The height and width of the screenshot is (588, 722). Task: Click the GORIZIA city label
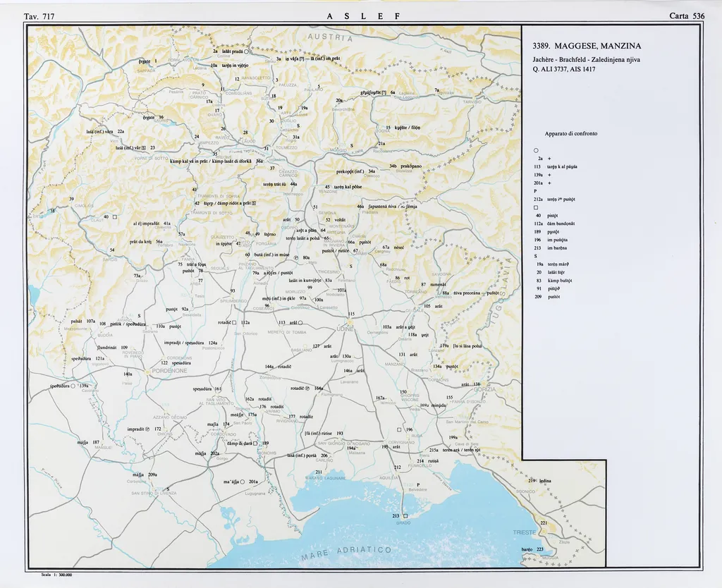pyautogui.click(x=484, y=389)
